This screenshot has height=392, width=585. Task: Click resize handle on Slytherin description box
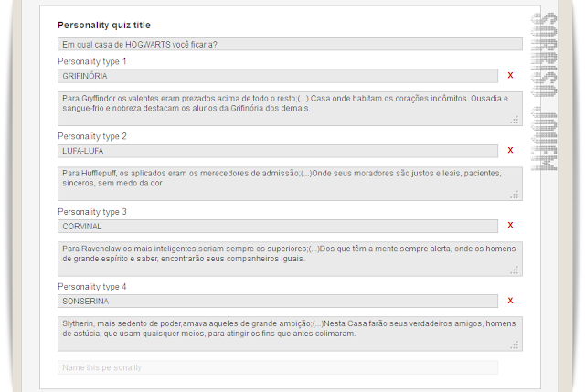pyautogui.click(x=515, y=345)
